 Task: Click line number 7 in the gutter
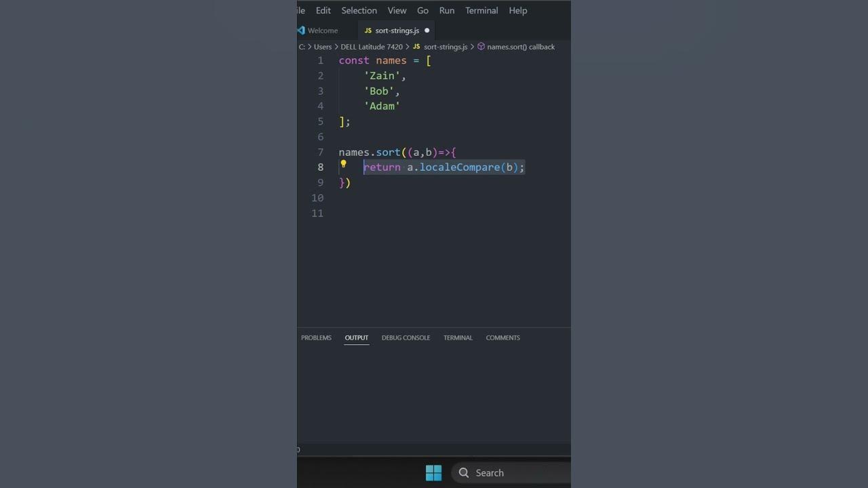pyautogui.click(x=320, y=152)
